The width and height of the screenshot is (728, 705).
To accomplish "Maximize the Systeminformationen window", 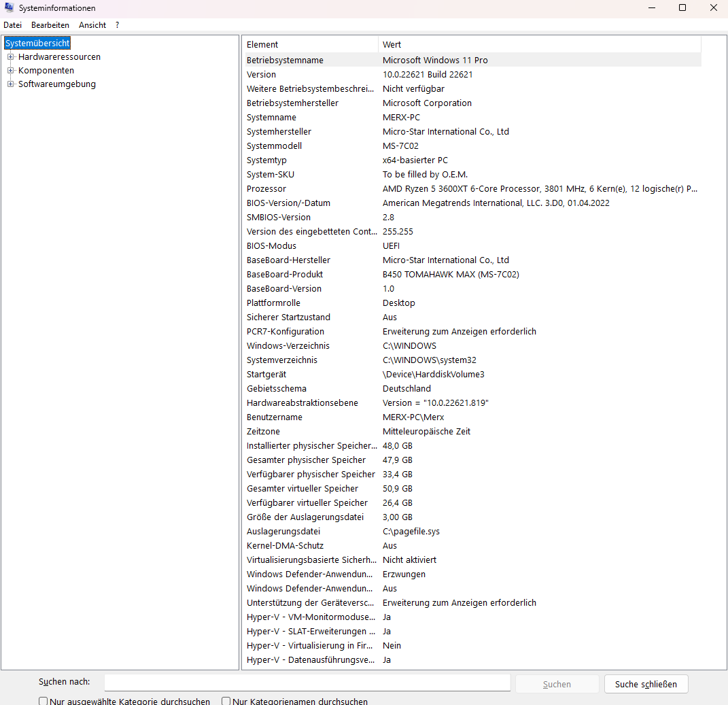I will (x=682, y=8).
